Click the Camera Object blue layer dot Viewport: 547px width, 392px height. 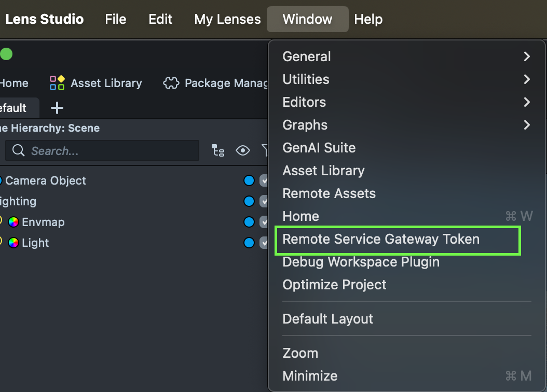[x=249, y=180]
